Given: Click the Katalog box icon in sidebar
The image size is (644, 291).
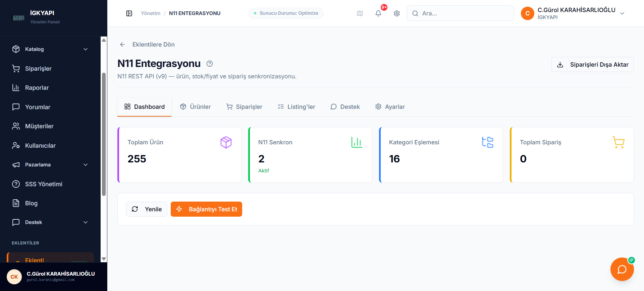Looking at the screenshot, I should click(x=16, y=49).
